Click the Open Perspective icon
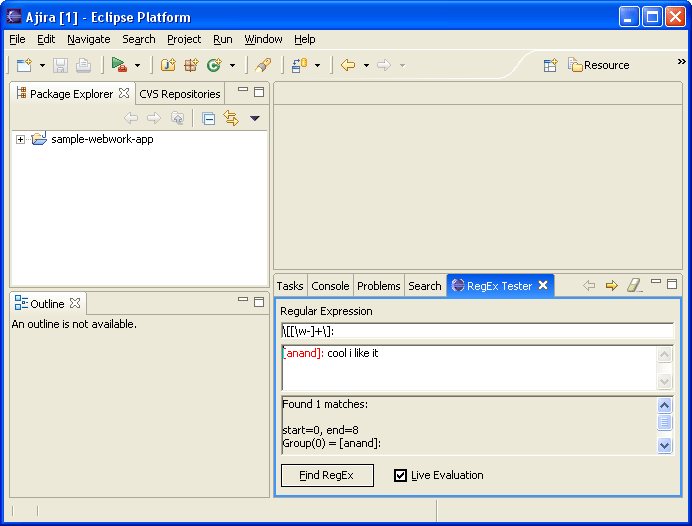 tap(550, 65)
